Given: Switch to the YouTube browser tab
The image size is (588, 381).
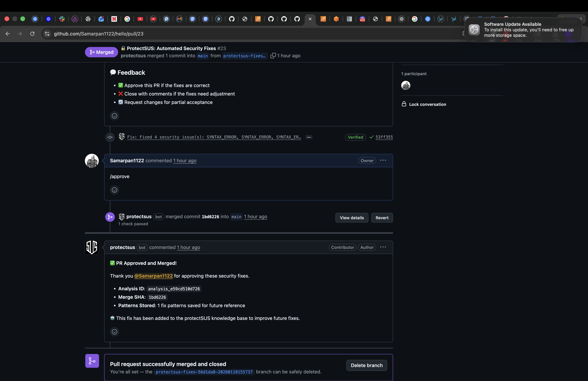Looking at the screenshot, I should (x=140, y=19).
